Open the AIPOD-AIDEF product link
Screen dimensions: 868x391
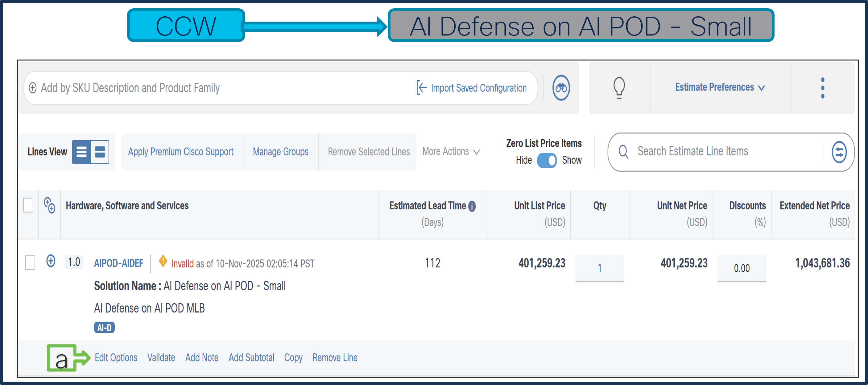pyautogui.click(x=119, y=263)
